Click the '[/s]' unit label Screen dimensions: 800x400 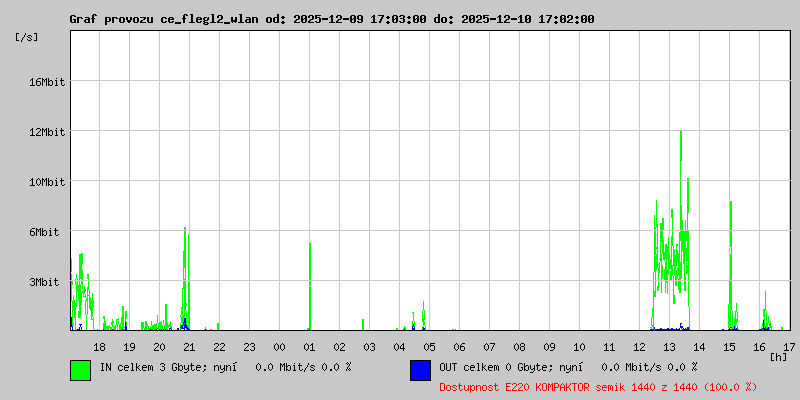pyautogui.click(x=27, y=37)
